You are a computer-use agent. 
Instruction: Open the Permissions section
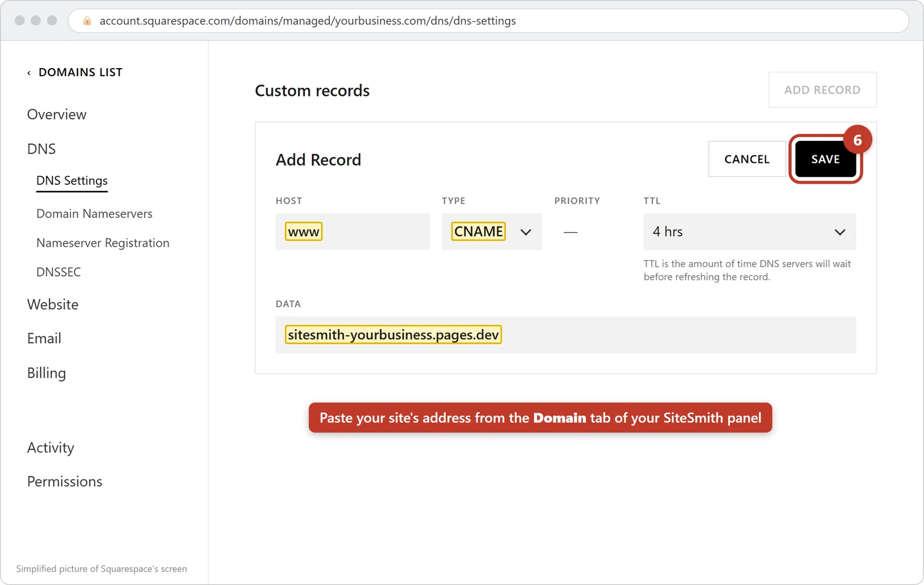65,482
